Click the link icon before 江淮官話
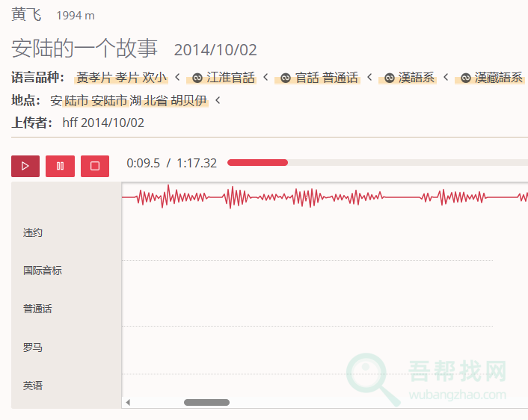This screenshot has height=420, width=528. 197,78
